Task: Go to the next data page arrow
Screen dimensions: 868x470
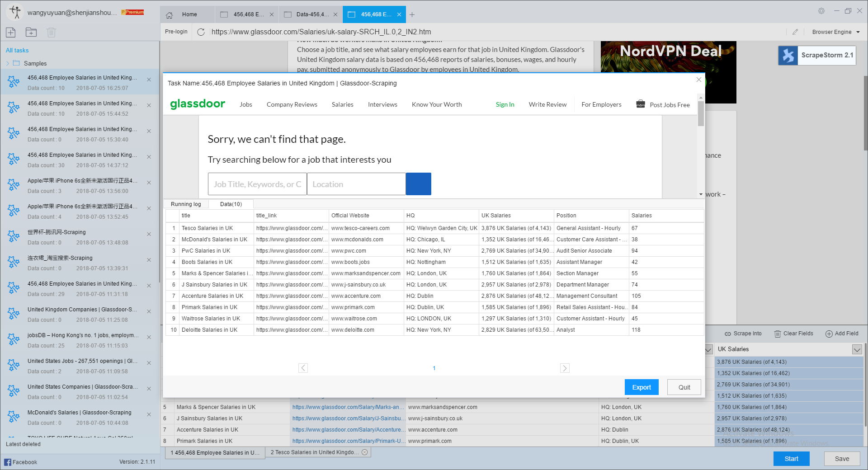Action: coord(565,368)
